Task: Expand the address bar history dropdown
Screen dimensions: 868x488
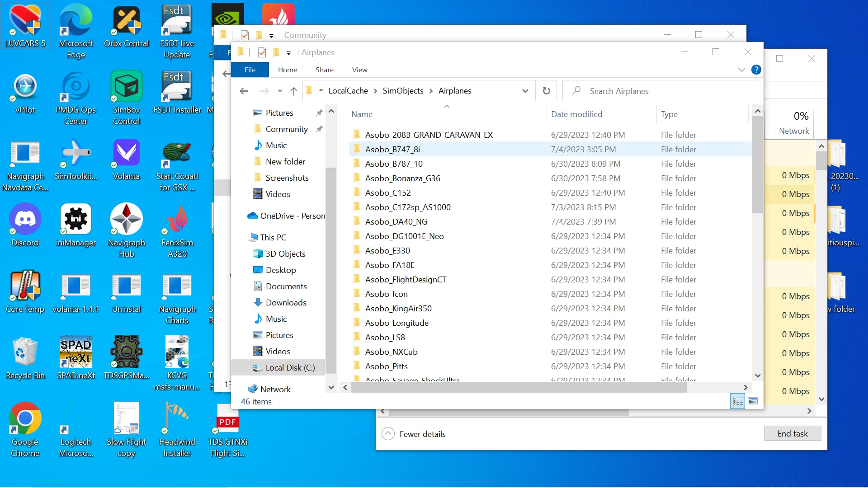Action: pyautogui.click(x=525, y=91)
